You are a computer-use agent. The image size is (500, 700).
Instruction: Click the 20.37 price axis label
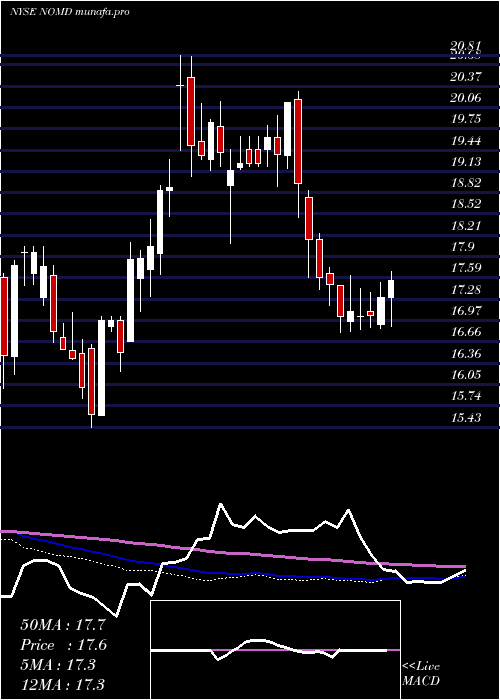[x=466, y=77]
